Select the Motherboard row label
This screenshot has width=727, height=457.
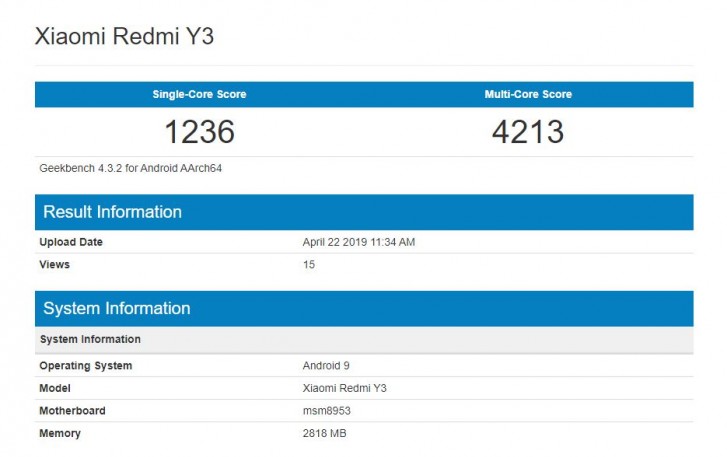72,411
